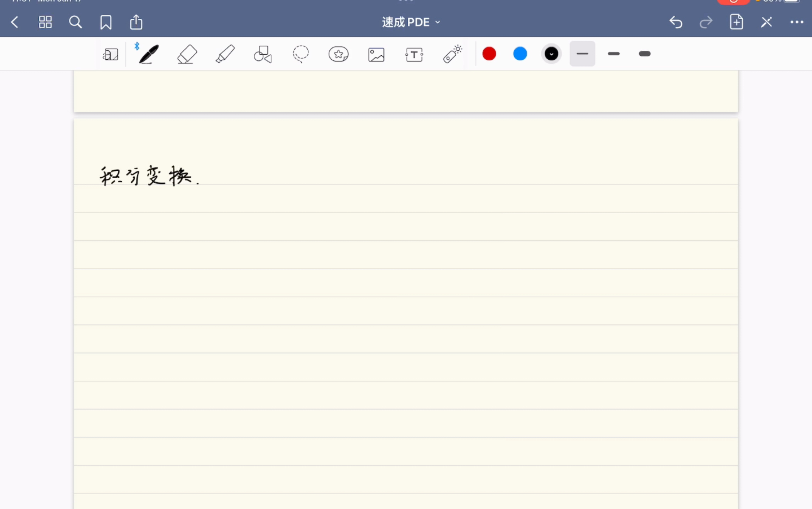This screenshot has height=509, width=812.
Task: Open the more options ellipsis menu
Action: click(x=796, y=22)
